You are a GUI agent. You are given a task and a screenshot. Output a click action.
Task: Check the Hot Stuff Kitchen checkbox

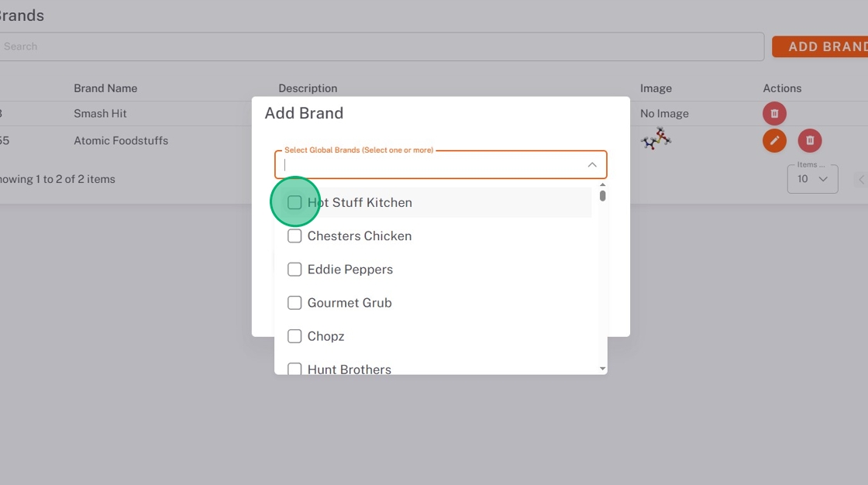(294, 202)
